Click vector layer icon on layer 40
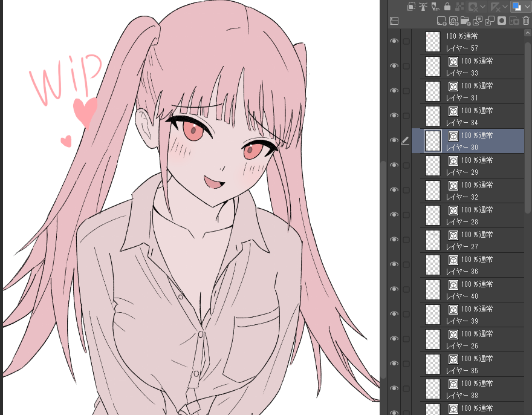 (453, 285)
